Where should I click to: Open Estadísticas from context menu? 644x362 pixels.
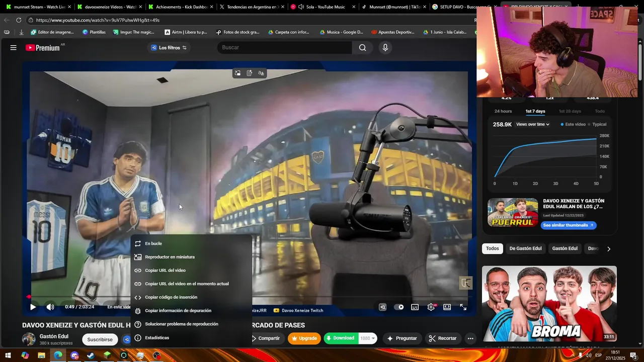191,338
